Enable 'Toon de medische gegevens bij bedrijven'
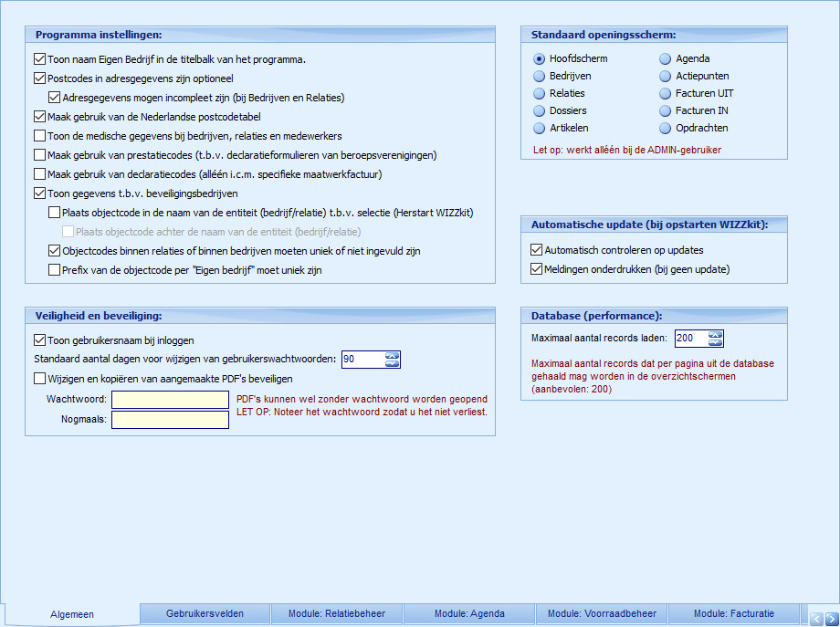The image size is (840, 627). coord(40,137)
